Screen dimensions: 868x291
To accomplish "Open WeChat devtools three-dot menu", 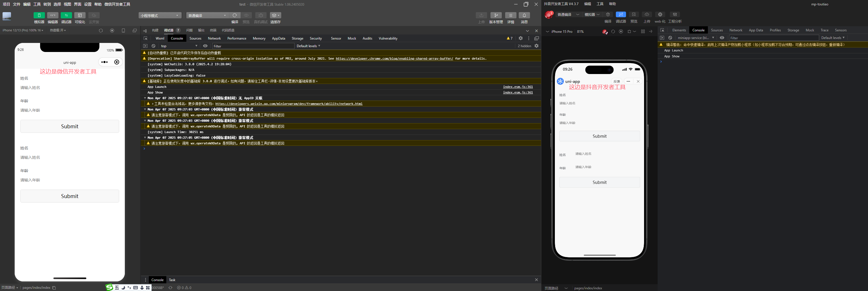I will [529, 38].
